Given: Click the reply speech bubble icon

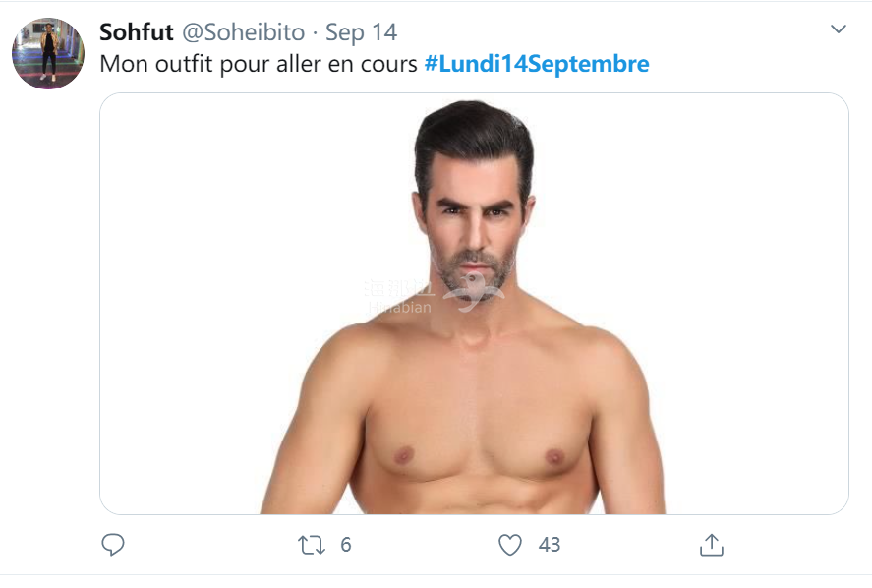Looking at the screenshot, I should point(113,544).
